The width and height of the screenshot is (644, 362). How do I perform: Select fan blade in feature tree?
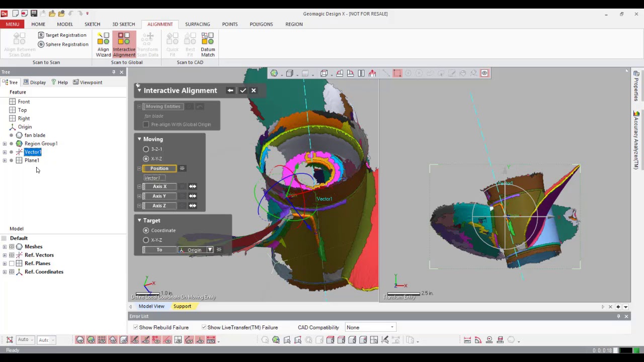tap(35, 135)
